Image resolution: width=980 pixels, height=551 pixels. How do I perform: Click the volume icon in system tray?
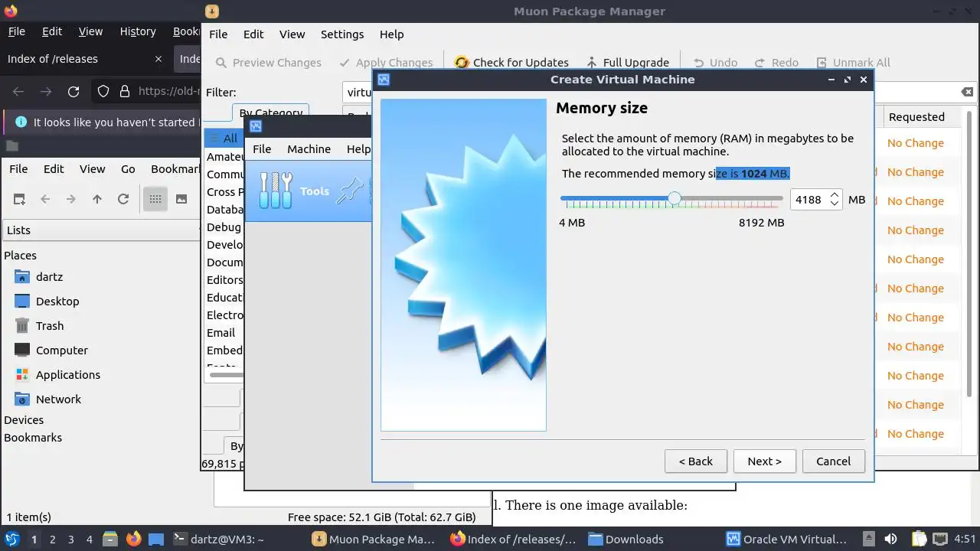pos(890,539)
